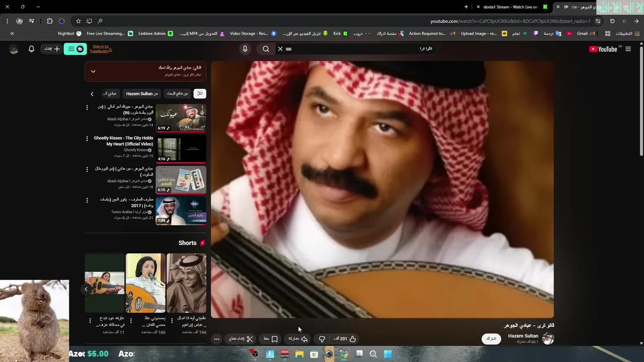Image resolution: width=644 pixels, height=362 pixels.
Task: Open options menu for the Tunes Arabia video
Action: [87, 200]
